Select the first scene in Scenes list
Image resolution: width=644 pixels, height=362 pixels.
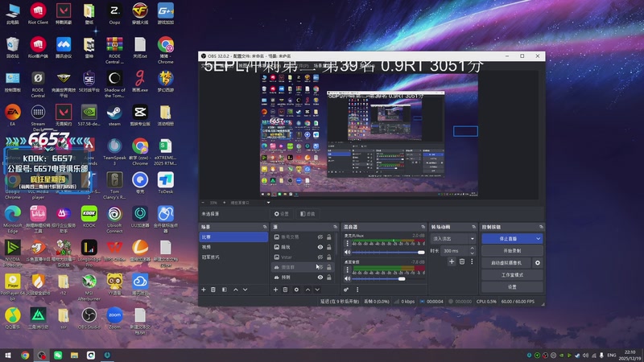point(233,237)
